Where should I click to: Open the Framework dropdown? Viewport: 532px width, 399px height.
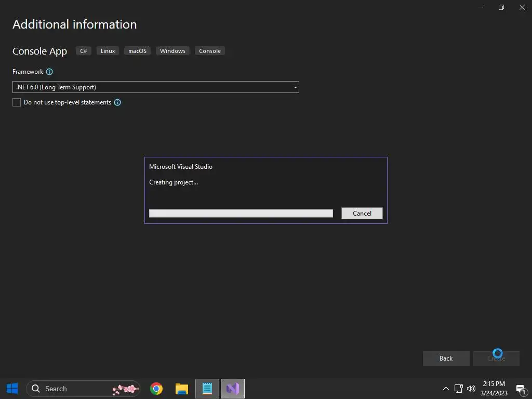(x=156, y=87)
